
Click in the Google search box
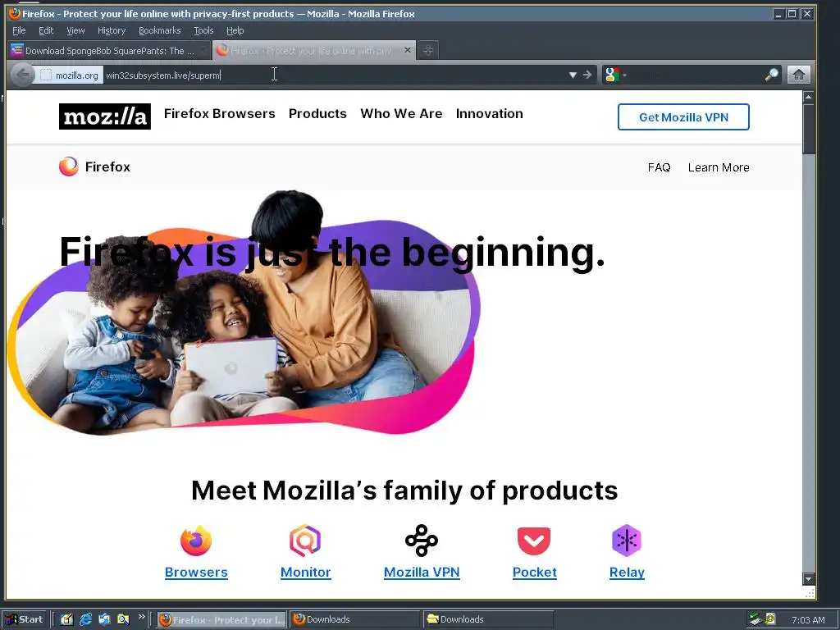coord(696,75)
